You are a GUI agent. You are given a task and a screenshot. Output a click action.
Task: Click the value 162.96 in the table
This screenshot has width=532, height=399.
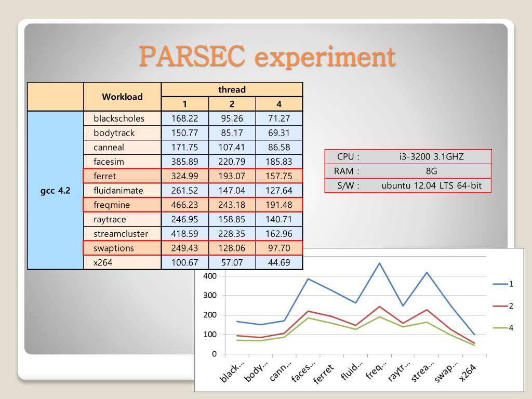279,234
